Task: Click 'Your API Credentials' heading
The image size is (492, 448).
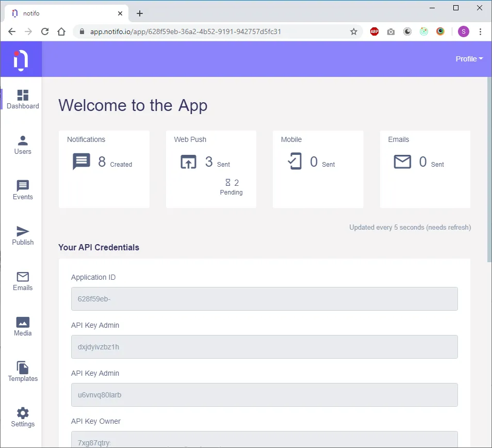Action: 99,247
